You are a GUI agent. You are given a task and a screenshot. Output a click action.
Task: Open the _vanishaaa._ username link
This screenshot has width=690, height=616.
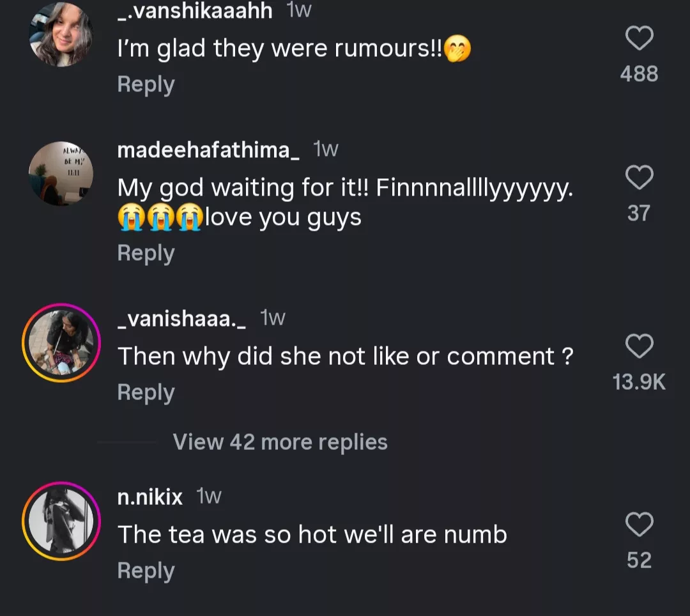tap(182, 318)
